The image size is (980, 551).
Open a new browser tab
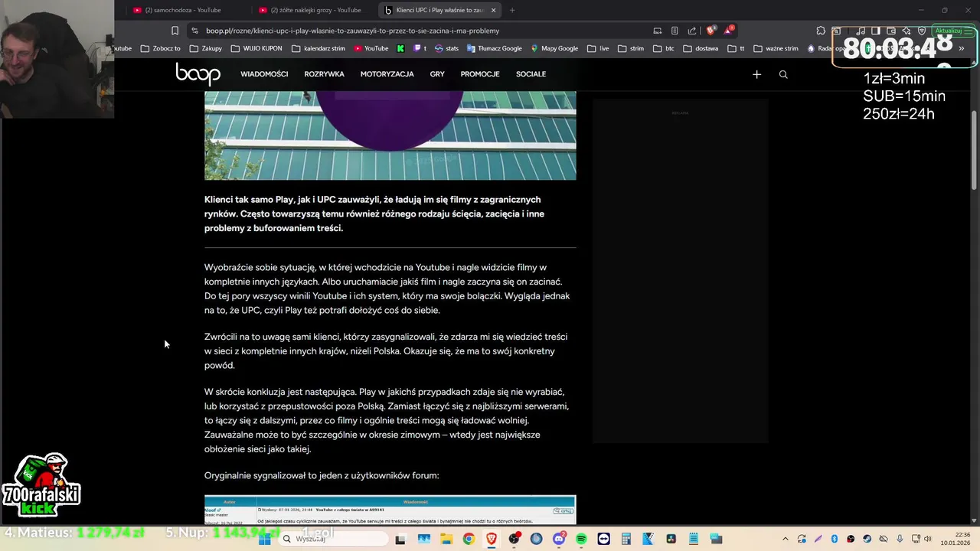tap(512, 10)
